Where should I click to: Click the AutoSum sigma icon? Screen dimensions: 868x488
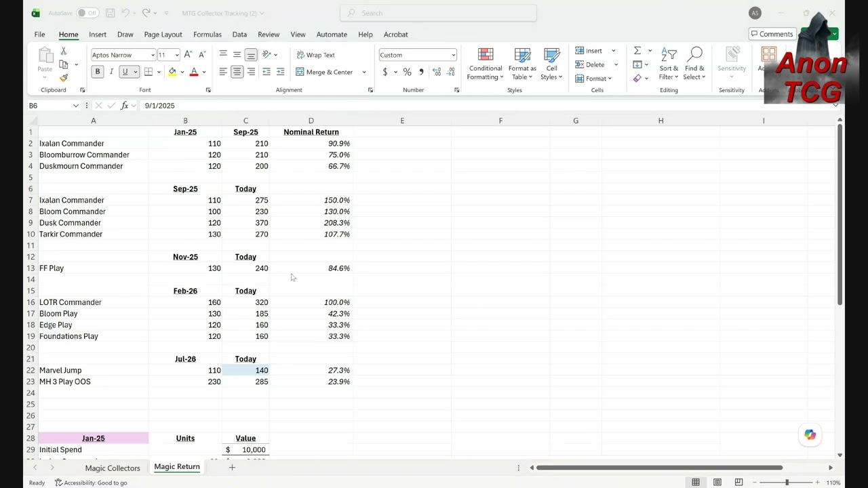(x=637, y=51)
